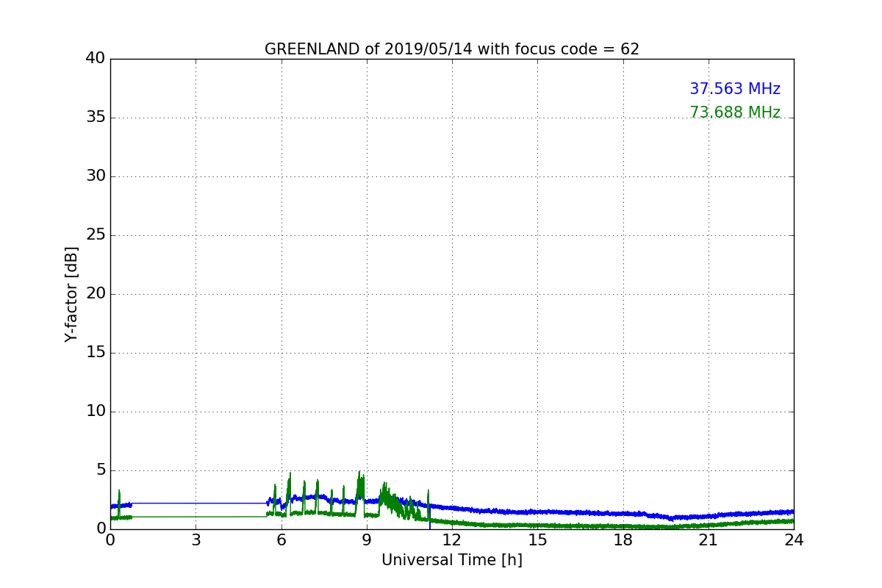Click the y-axis tick label 30
The width and height of the screenshot is (882, 588).
click(x=96, y=176)
